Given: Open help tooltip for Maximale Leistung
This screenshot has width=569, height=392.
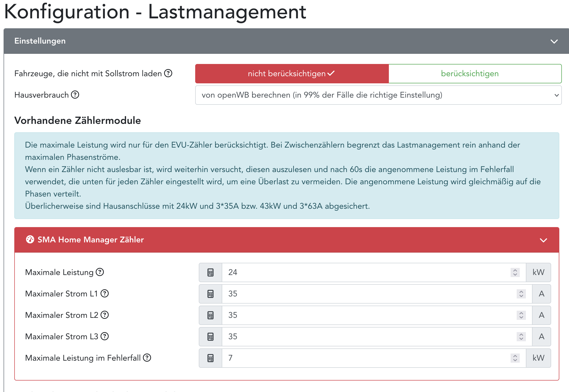Looking at the screenshot, I should coord(100,272).
